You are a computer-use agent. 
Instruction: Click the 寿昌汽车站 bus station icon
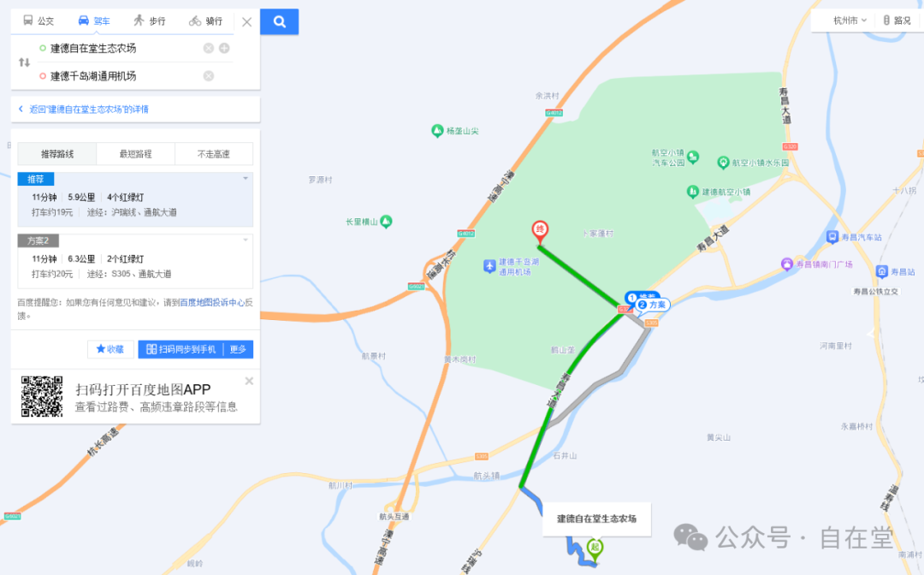pos(832,237)
